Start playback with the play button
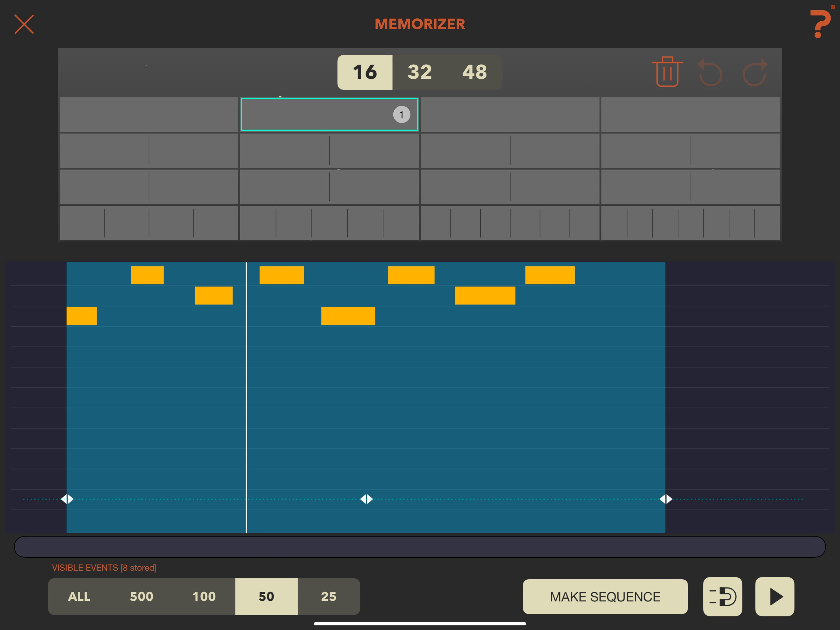Viewport: 840px width, 630px height. 775,596
